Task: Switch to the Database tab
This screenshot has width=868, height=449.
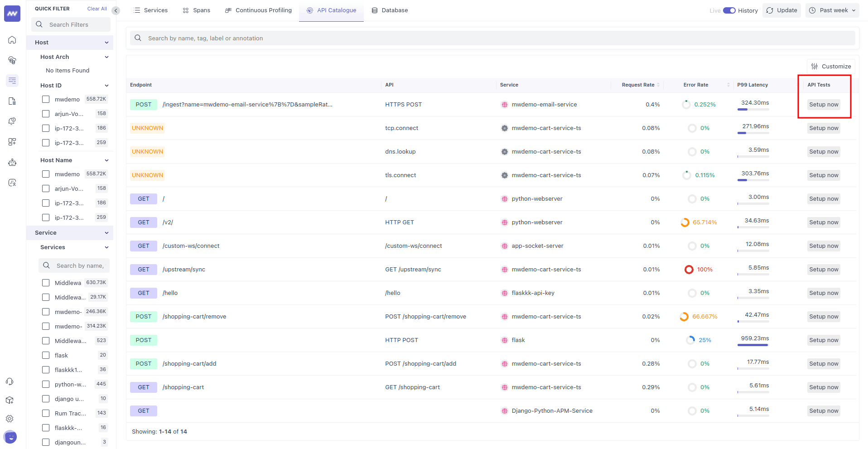Action: (390, 10)
